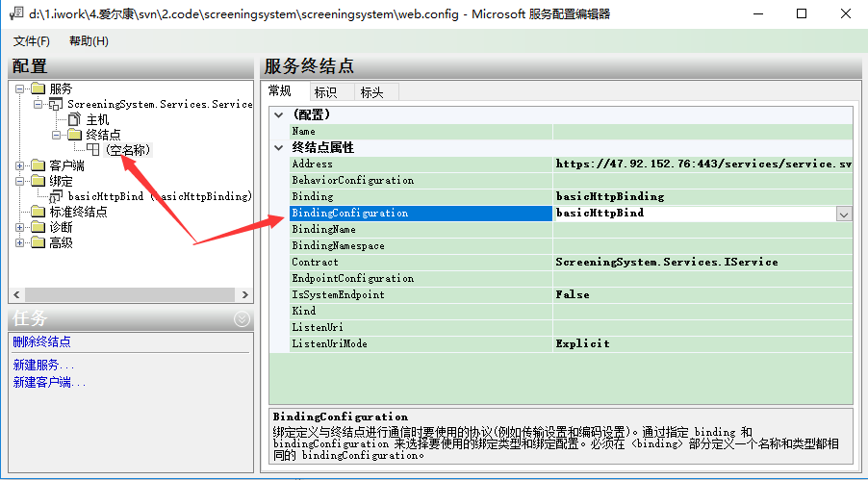This screenshot has height=480, width=868.
Task: Expand the 诊断 tree node
Action: (20, 227)
